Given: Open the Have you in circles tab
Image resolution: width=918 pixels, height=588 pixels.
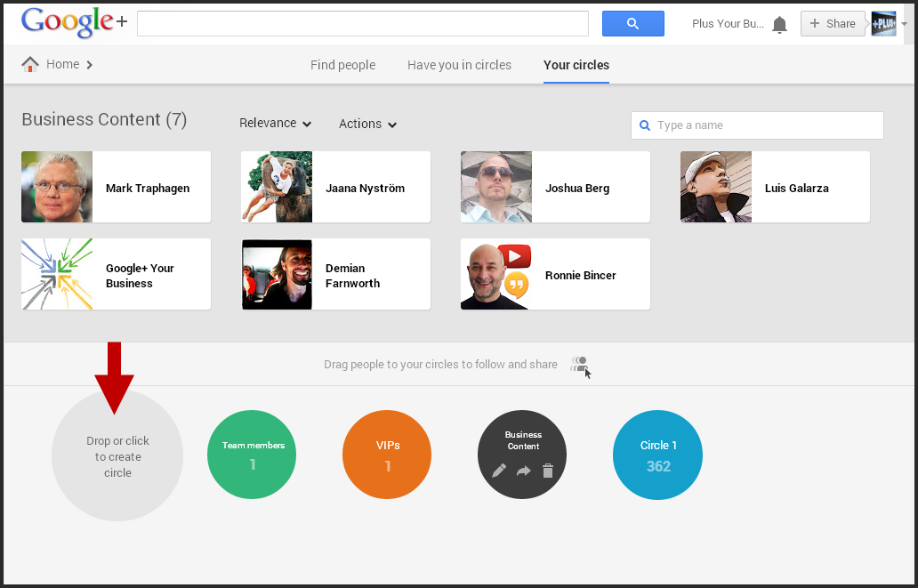Looking at the screenshot, I should (459, 65).
